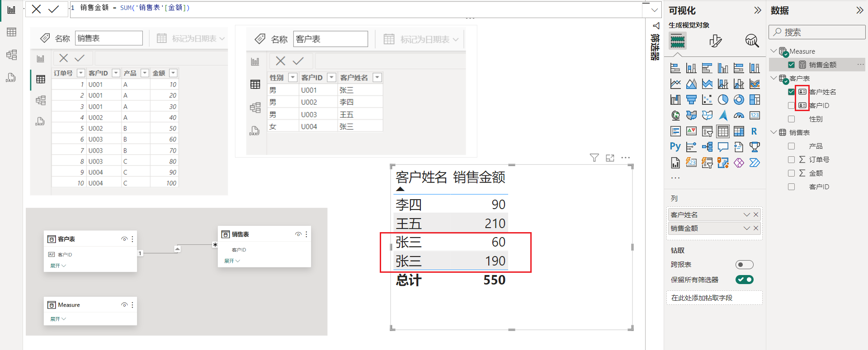Turn off the 保留所有筛选器 toggle
The image size is (868, 350).
[x=744, y=280]
